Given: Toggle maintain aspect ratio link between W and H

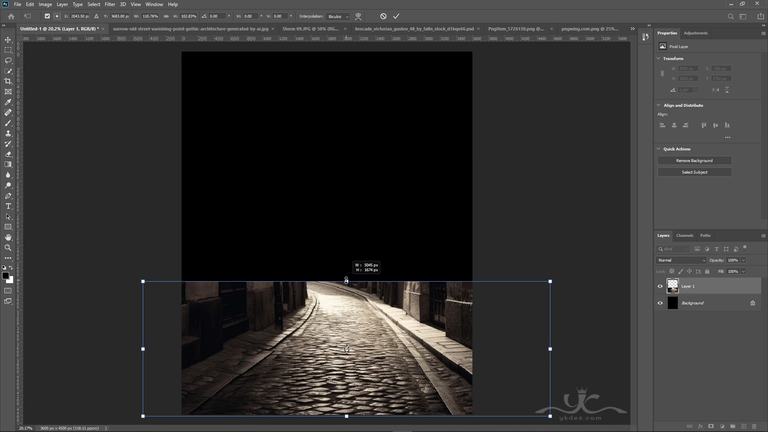Looking at the screenshot, I should (166, 16).
